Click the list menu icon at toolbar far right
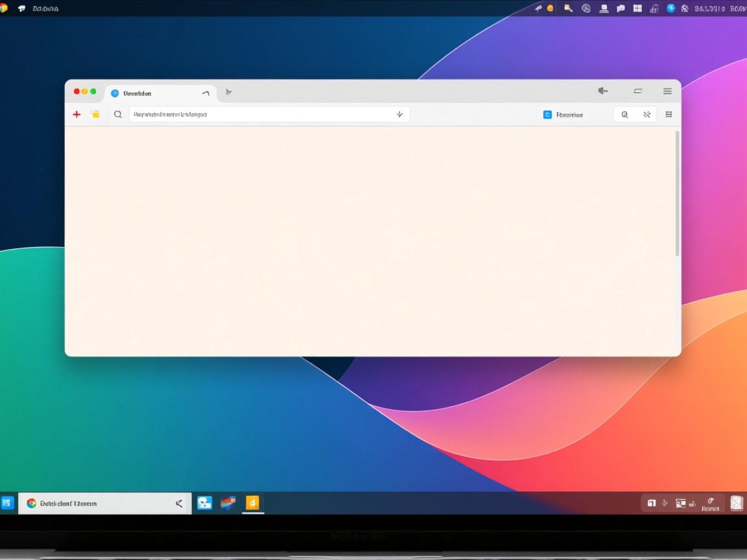747x560 pixels. point(669,115)
